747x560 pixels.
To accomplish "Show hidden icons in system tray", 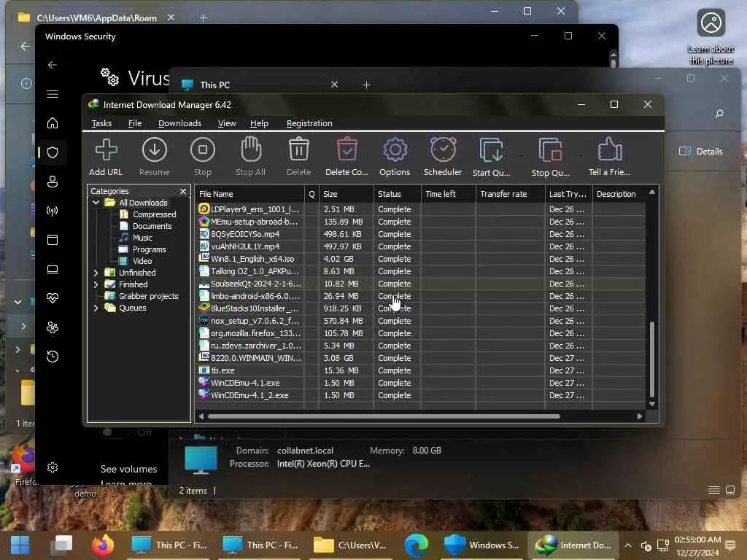I will click(x=628, y=545).
